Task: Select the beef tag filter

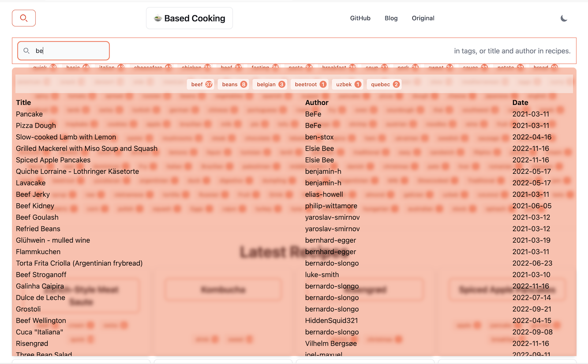Action: (201, 84)
